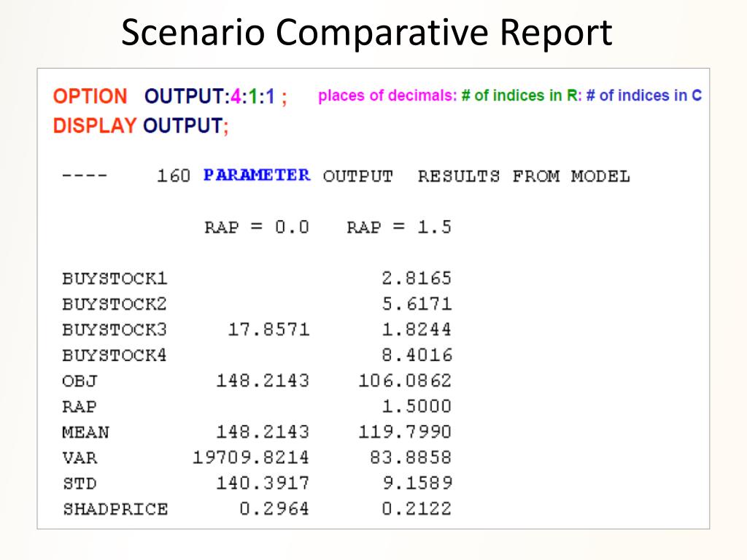Click the RAP row label
747x560 pixels.
coord(80,407)
